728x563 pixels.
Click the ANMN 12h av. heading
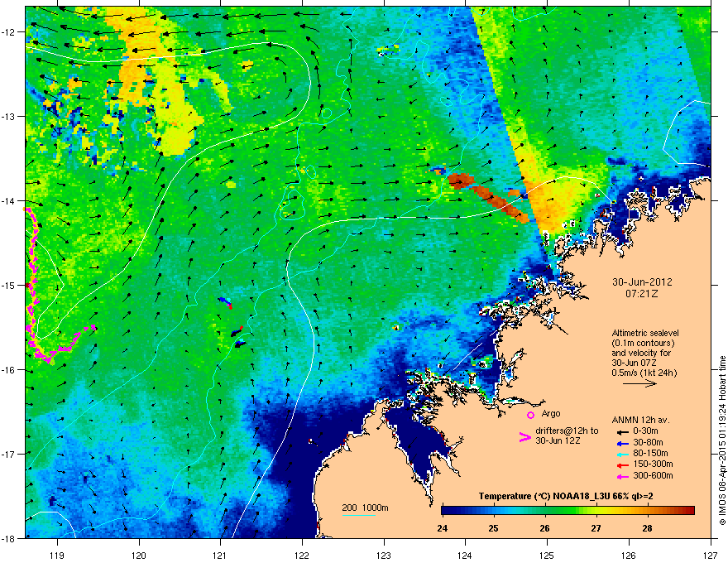point(640,420)
